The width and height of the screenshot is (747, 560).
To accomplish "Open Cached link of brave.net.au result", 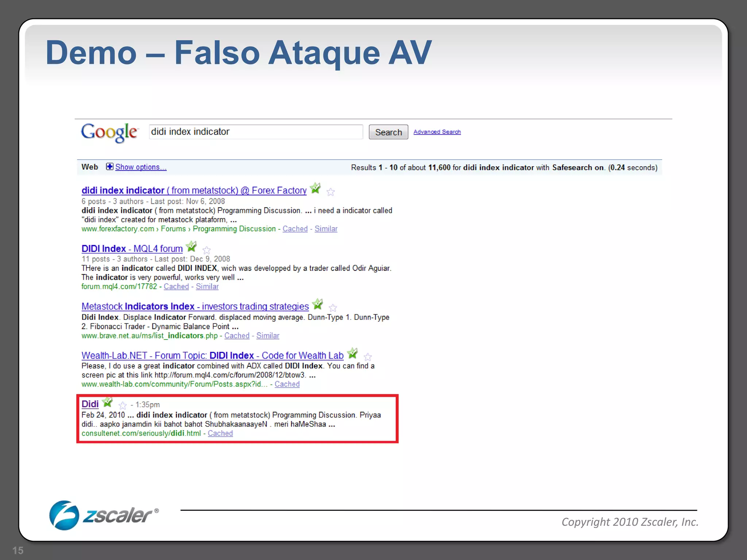I will pyautogui.click(x=237, y=335).
